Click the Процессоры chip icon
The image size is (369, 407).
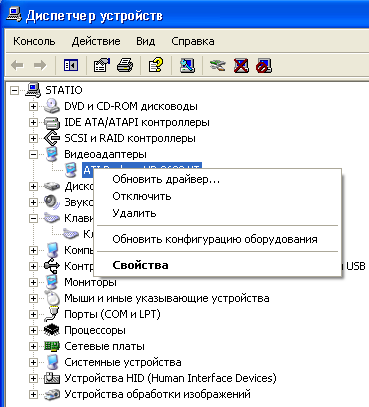(52, 330)
